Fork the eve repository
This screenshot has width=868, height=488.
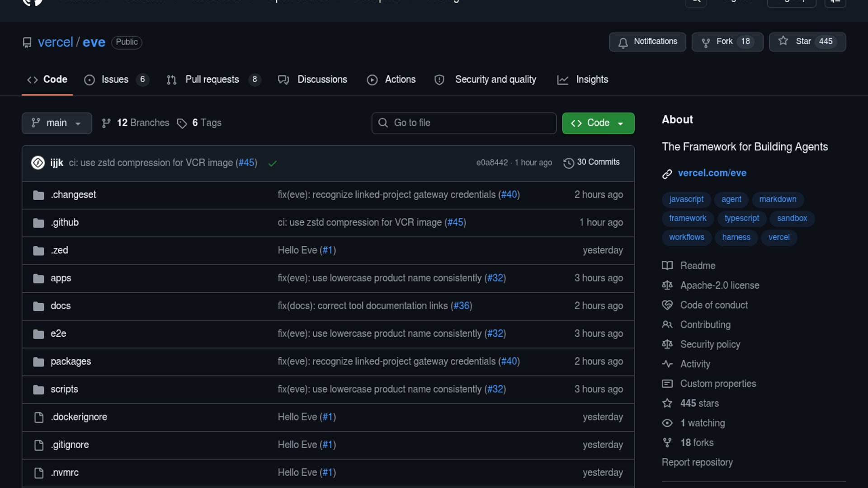tap(727, 42)
